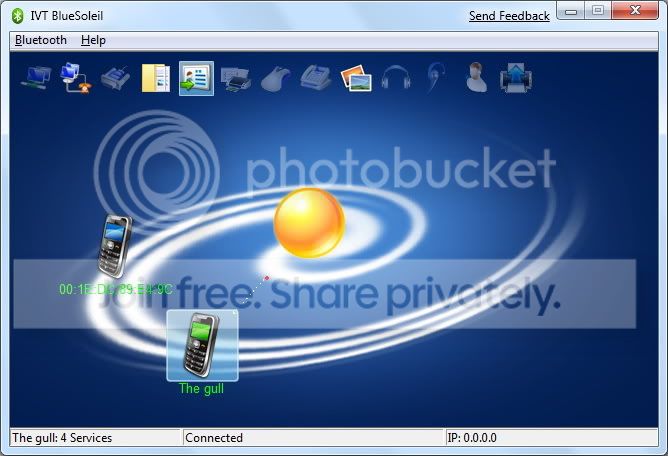668x456 pixels.
Task: Open the Bluetooth Personal Area Networking service icon
Action: point(36,78)
